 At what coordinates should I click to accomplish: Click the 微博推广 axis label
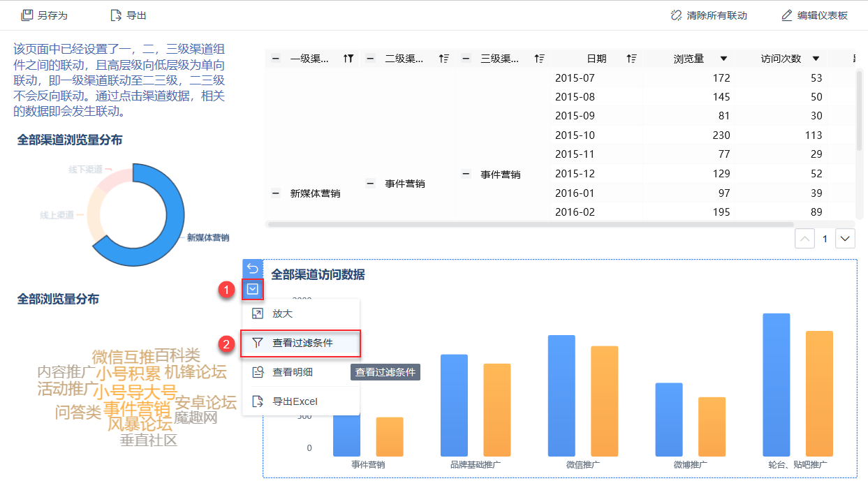point(690,464)
